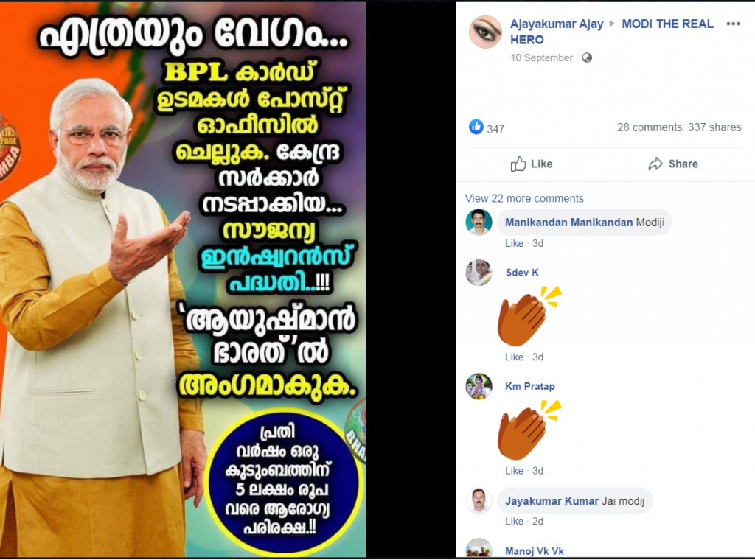The width and height of the screenshot is (755, 560).
Task: Click Sdev K's clapping hands sticker
Action: click(529, 316)
